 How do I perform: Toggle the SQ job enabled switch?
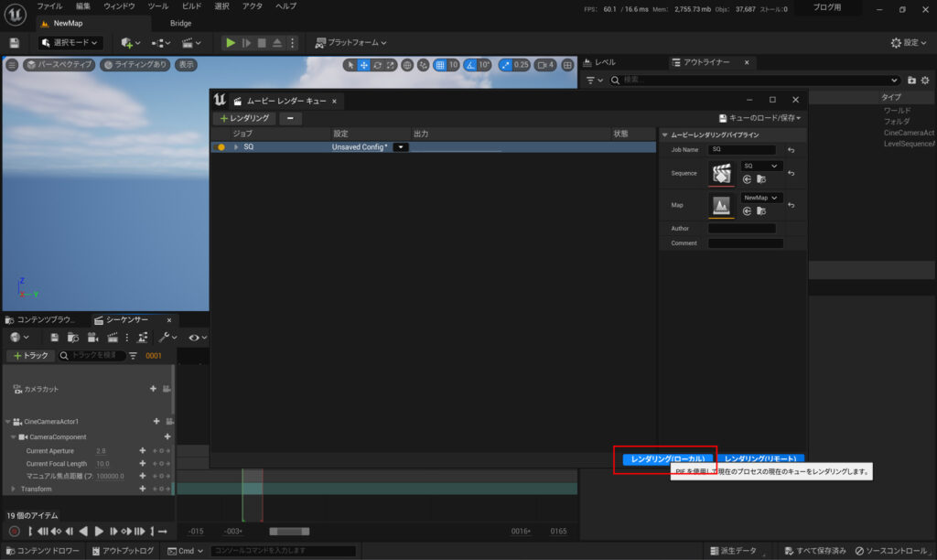point(221,146)
